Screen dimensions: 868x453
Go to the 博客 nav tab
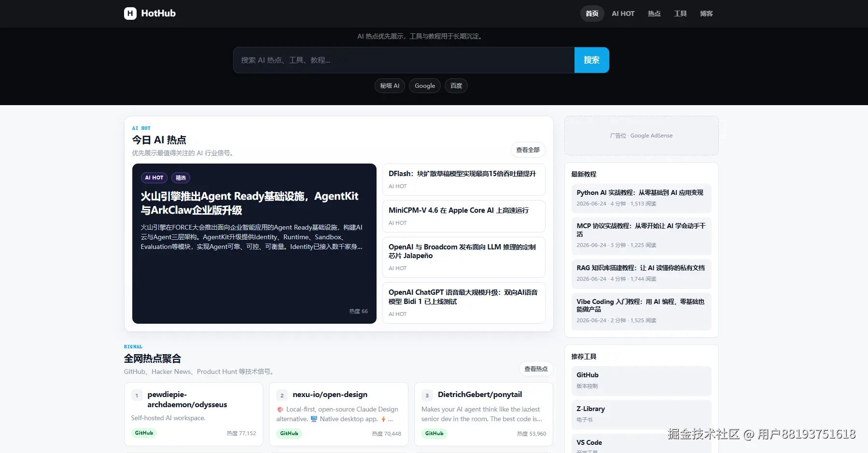706,14
